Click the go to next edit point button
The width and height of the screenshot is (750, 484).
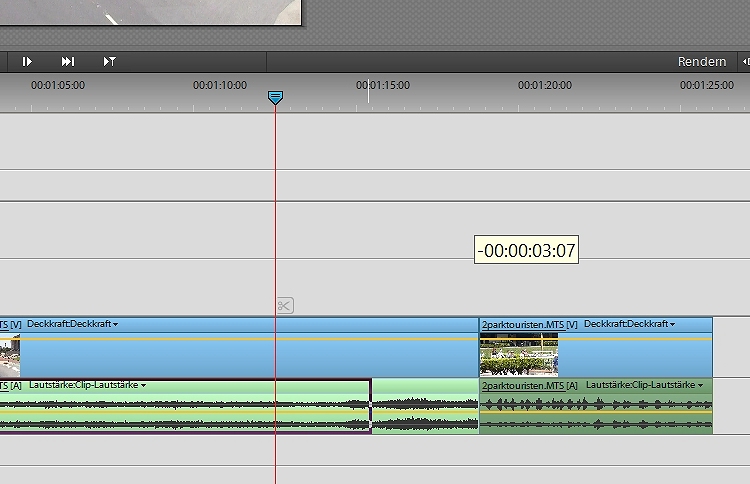coord(67,62)
